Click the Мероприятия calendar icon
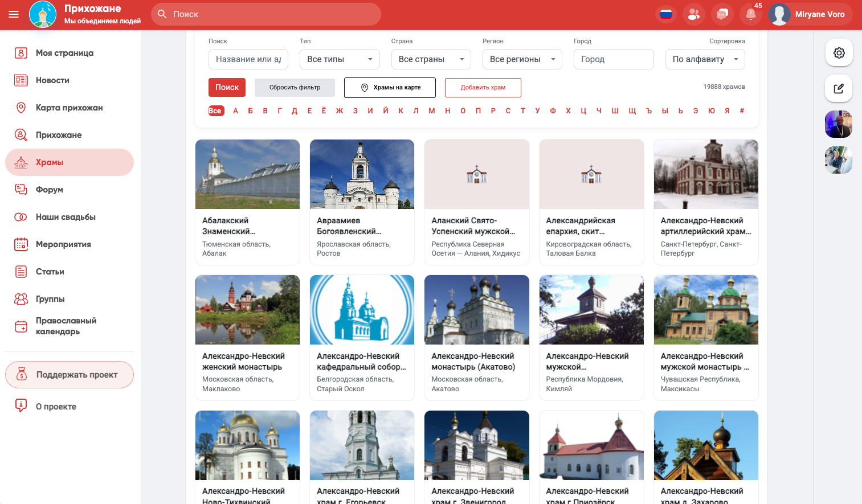862x504 pixels. 21,244
